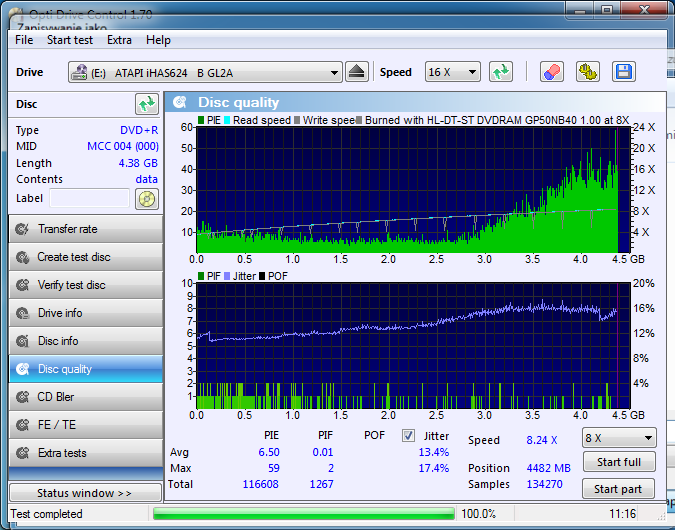Click the Disc quality sidebar icon

(22, 369)
